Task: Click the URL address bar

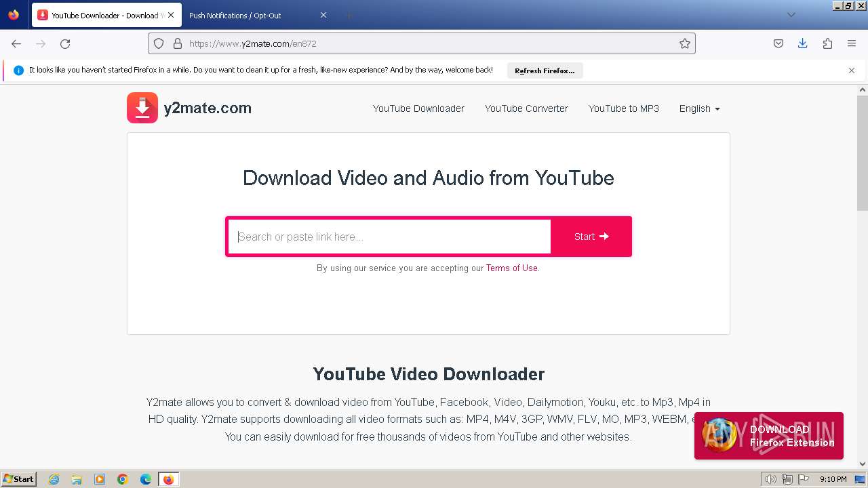Action: 422,43
